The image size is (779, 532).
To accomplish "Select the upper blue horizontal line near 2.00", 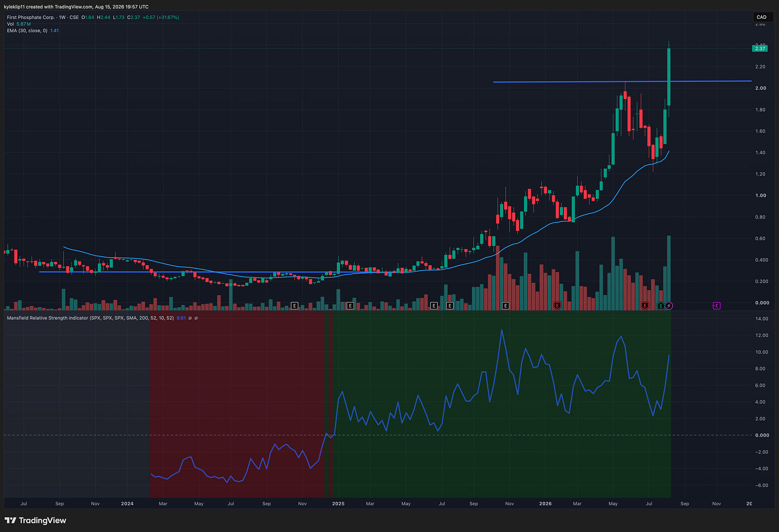I will [622, 82].
